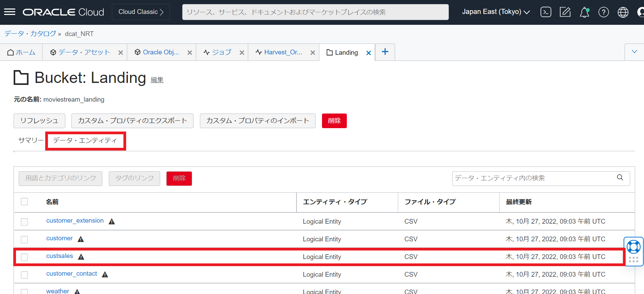This screenshot has height=294, width=644.
Task: Expand the Japan East (Tokyo) region dropdown
Action: click(x=496, y=12)
